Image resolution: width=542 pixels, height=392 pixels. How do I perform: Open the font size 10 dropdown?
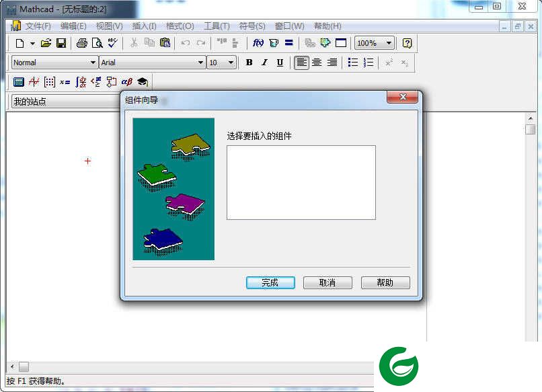(x=231, y=63)
